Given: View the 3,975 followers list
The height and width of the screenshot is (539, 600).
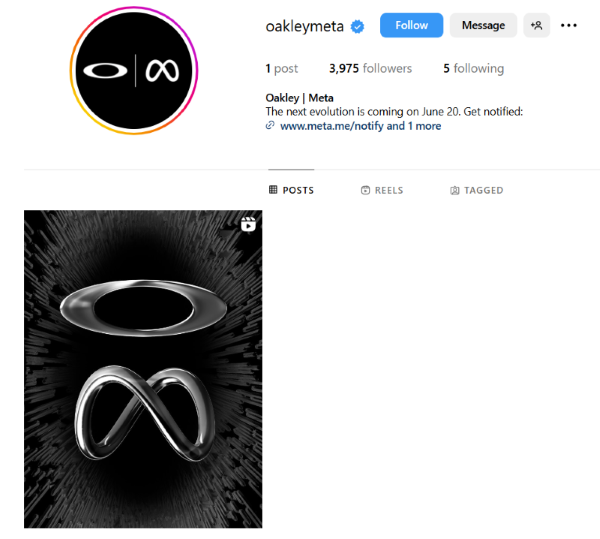Looking at the screenshot, I should click(370, 68).
